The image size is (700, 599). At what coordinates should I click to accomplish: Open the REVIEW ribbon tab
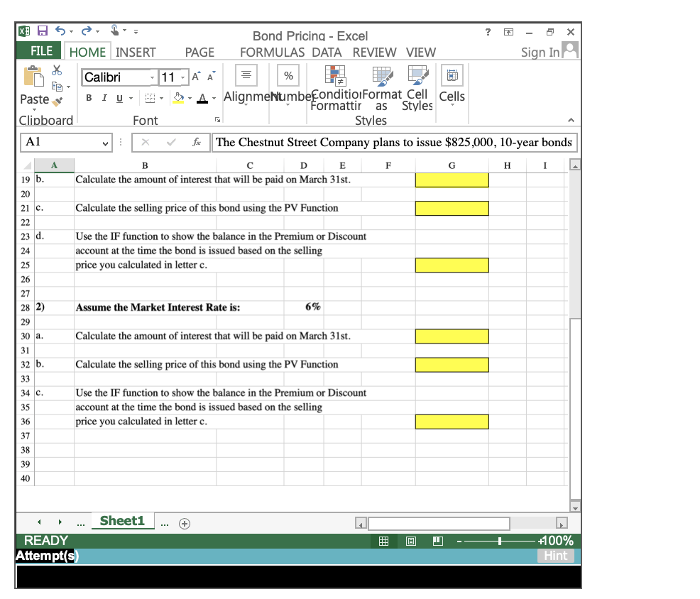pyautogui.click(x=374, y=52)
